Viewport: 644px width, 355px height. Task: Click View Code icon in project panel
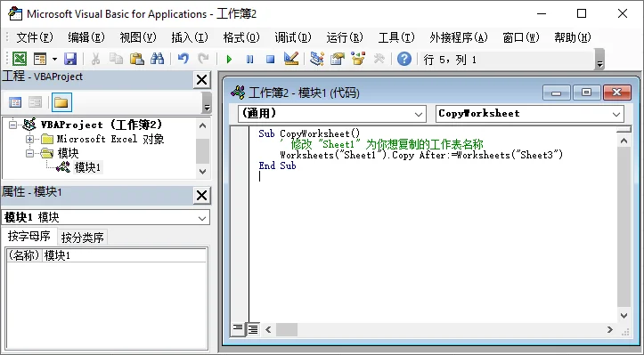(15, 102)
